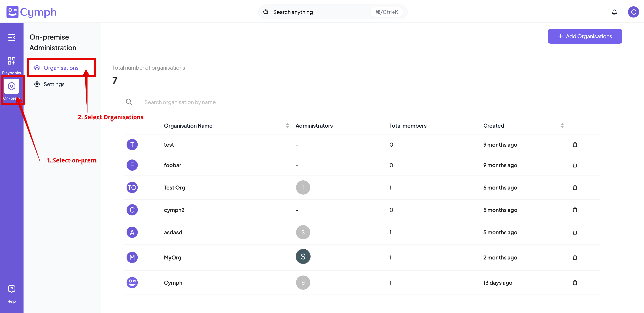This screenshot has width=644, height=313.
Task: Open the user profile avatar
Action: click(x=633, y=12)
